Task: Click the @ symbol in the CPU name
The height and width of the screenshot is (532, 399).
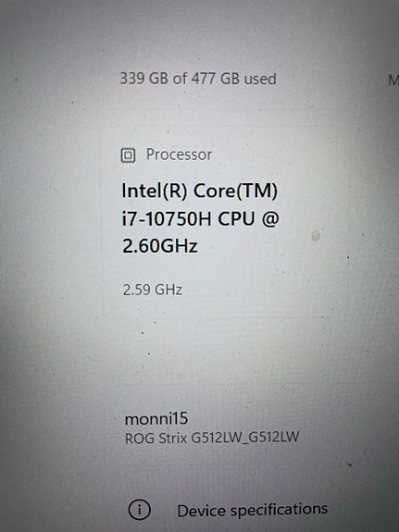Action: tap(270, 219)
